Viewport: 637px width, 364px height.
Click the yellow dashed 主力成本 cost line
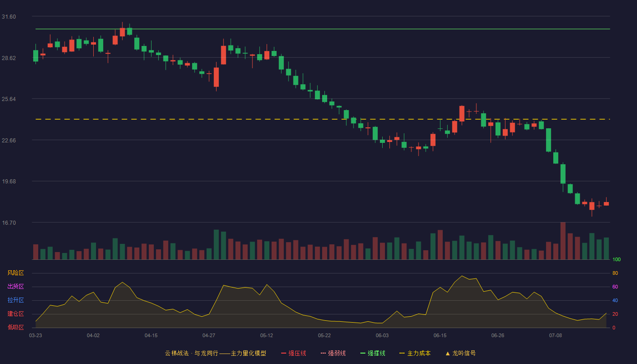pos(323,119)
